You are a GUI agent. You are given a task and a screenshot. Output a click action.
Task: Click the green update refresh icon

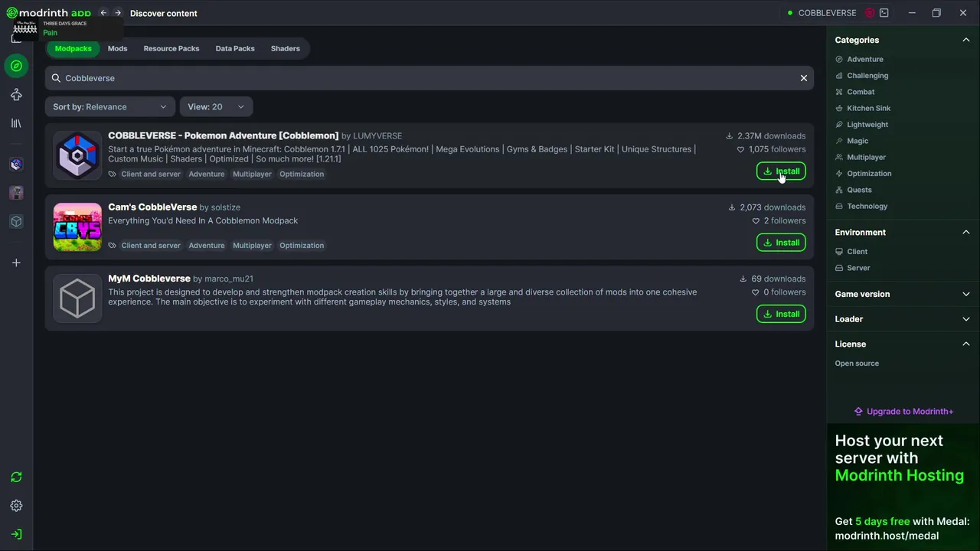click(16, 477)
